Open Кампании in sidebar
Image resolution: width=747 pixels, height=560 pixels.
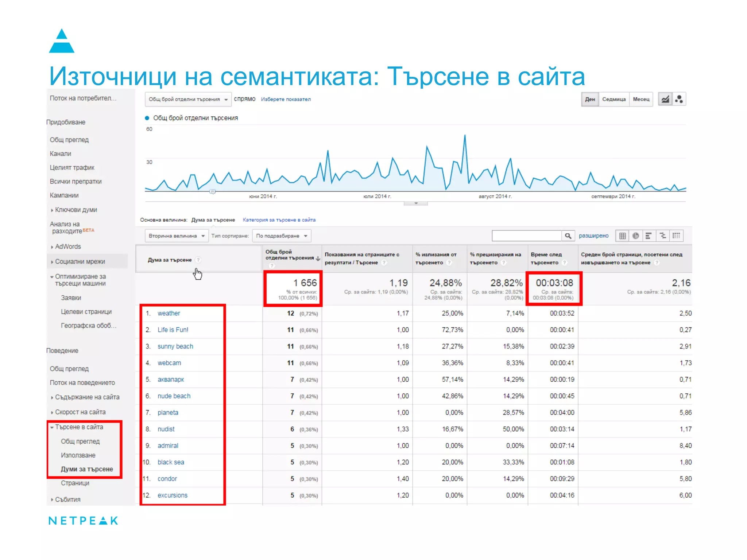point(64,195)
